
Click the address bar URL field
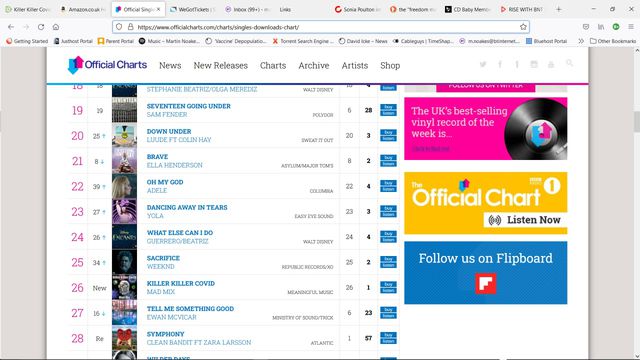pos(321,27)
